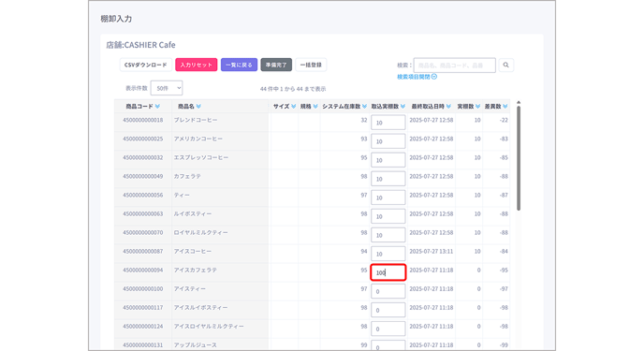The width and height of the screenshot is (644, 351).
Task: Sort by 最終取込日時 column arrow
Action: (448, 107)
